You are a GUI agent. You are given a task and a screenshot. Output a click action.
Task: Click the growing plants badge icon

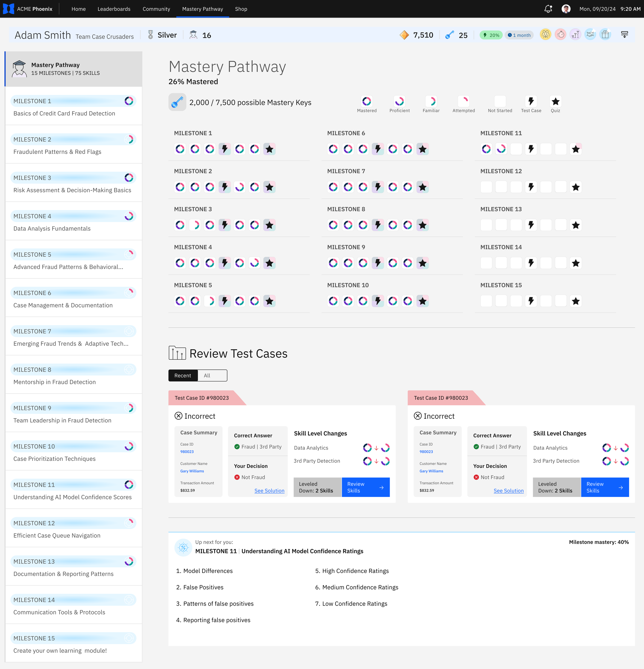tap(575, 35)
